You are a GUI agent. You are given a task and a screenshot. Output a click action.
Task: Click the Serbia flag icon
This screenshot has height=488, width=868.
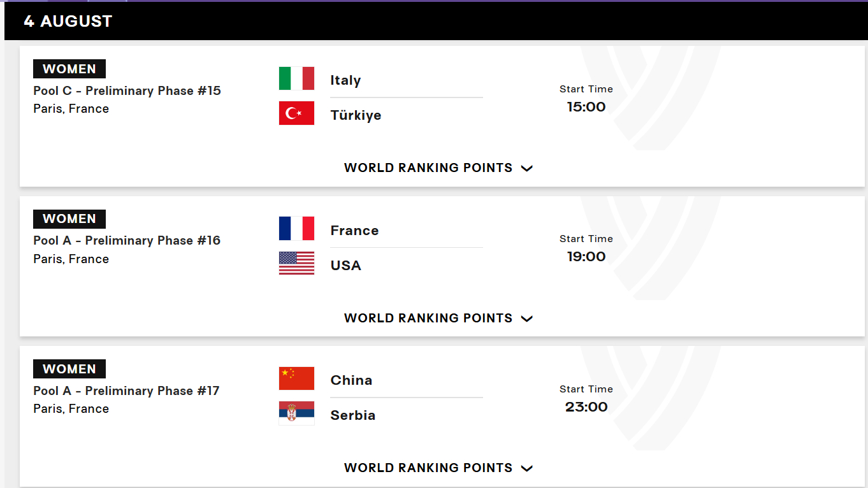[296, 413]
